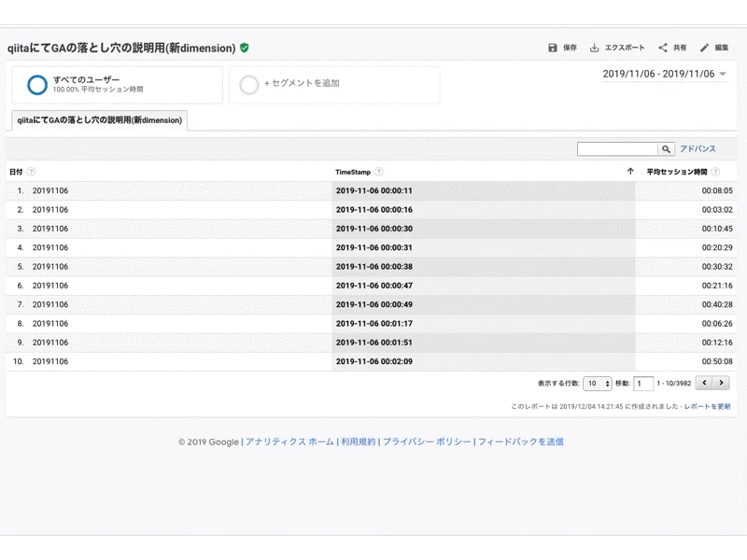The height and width of the screenshot is (560, 747).
Task: Click date 20191106 in row 10
Action: (x=50, y=361)
